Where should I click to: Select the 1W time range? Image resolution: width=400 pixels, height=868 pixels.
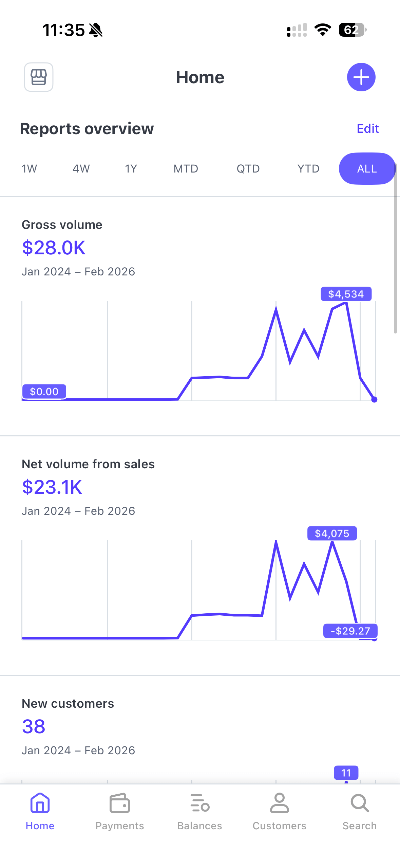tap(29, 169)
